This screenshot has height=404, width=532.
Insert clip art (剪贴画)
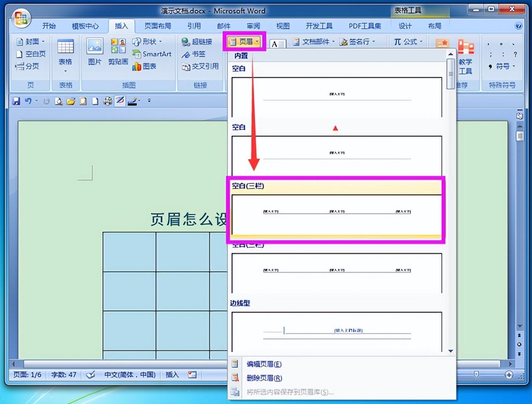pos(118,52)
